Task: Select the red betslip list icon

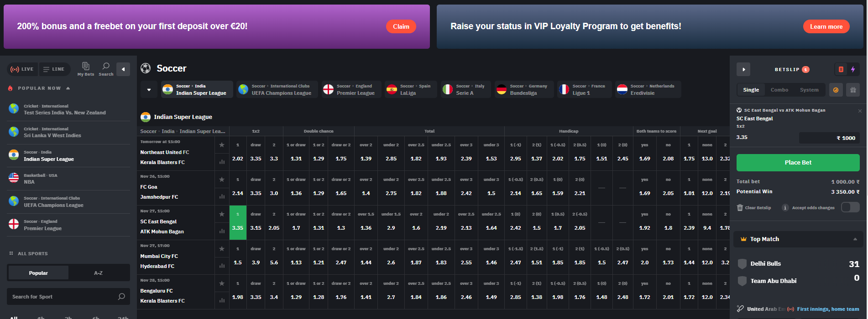Action: (x=841, y=69)
